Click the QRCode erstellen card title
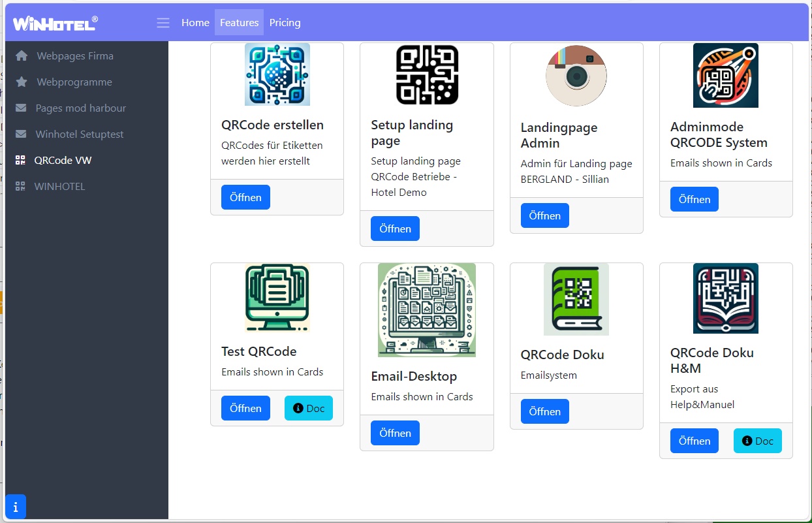The image size is (812, 523). [x=272, y=125]
